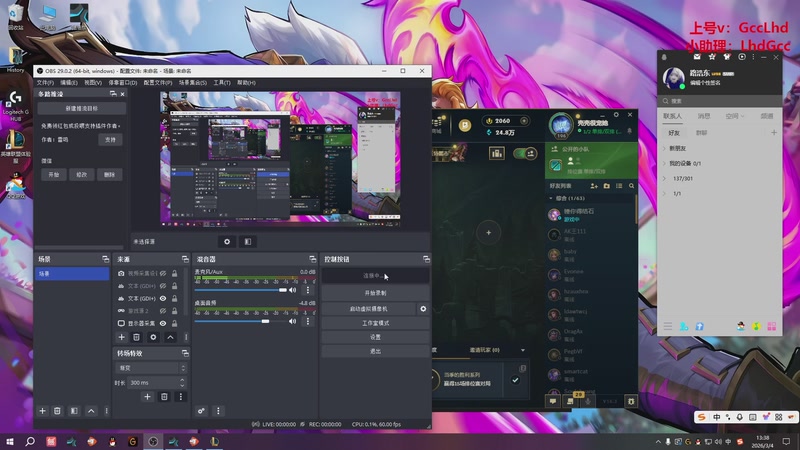Click 支持 button next to author
The image size is (800, 450).
pos(110,139)
